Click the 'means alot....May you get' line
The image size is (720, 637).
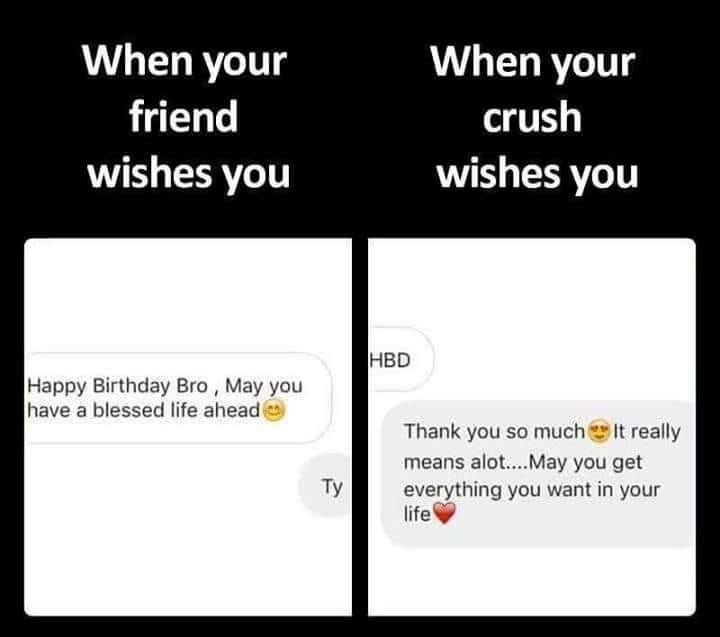(523, 462)
